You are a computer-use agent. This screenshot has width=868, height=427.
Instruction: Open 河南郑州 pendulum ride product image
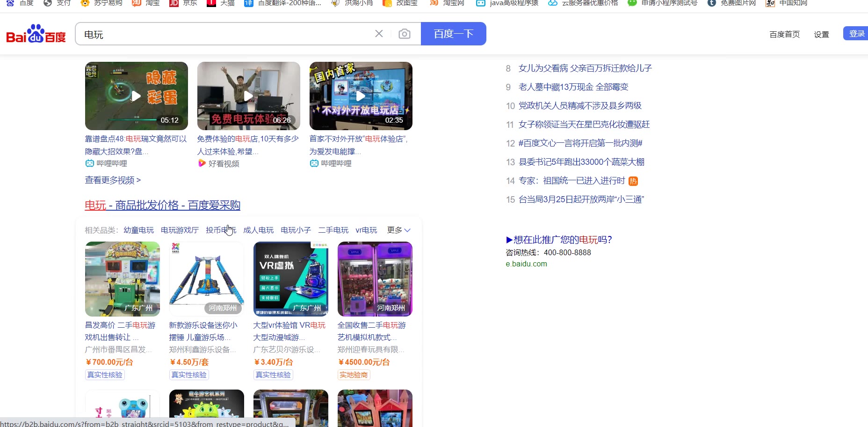tap(207, 279)
